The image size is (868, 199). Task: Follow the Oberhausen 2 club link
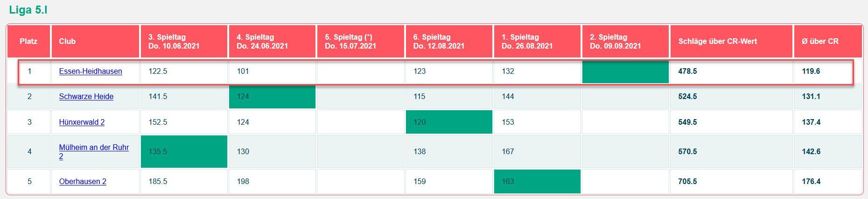coord(83,182)
